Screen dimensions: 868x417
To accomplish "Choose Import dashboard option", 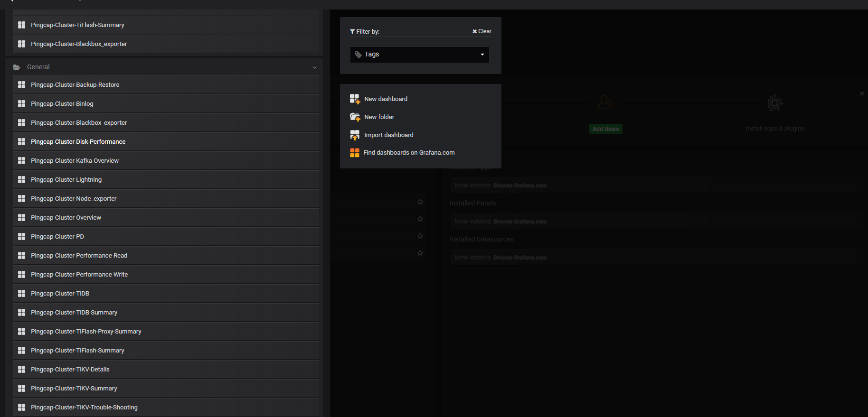I will (388, 135).
